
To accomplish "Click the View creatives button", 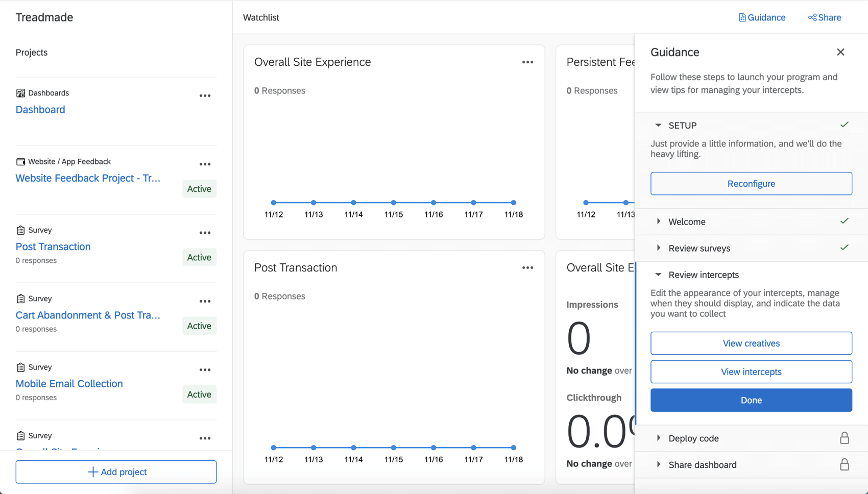I will (751, 343).
